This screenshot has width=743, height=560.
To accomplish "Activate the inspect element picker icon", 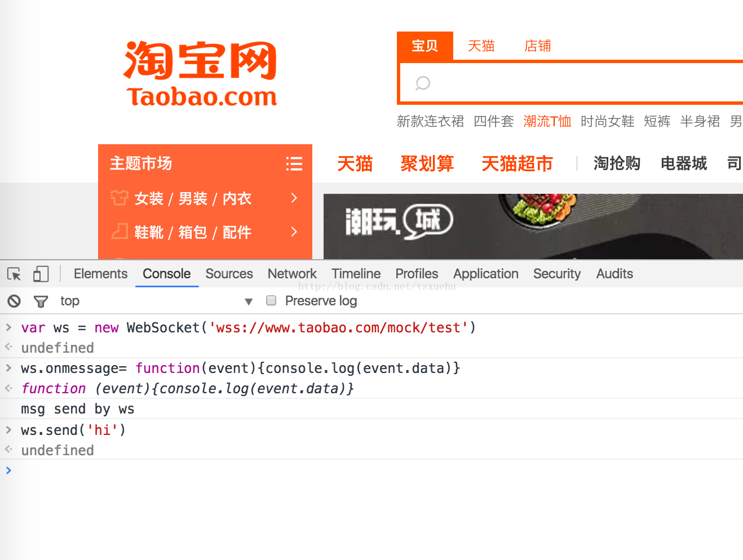I will tap(14, 274).
